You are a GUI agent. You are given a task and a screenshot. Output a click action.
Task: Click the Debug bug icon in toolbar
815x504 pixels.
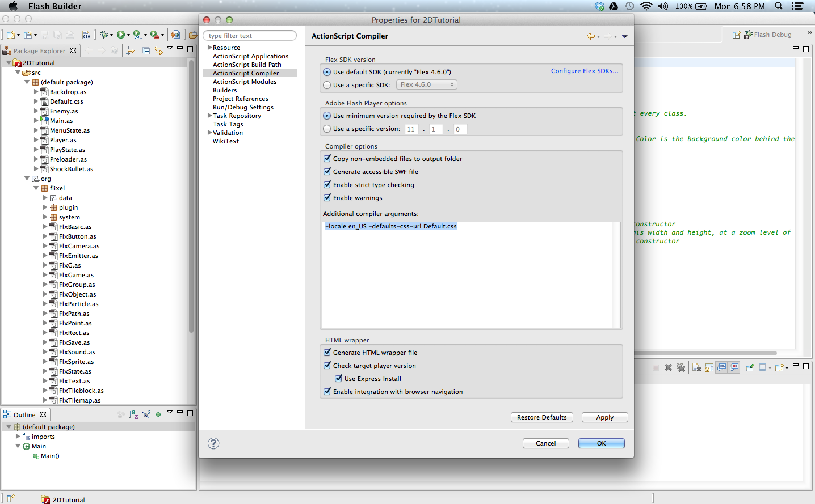coord(104,35)
